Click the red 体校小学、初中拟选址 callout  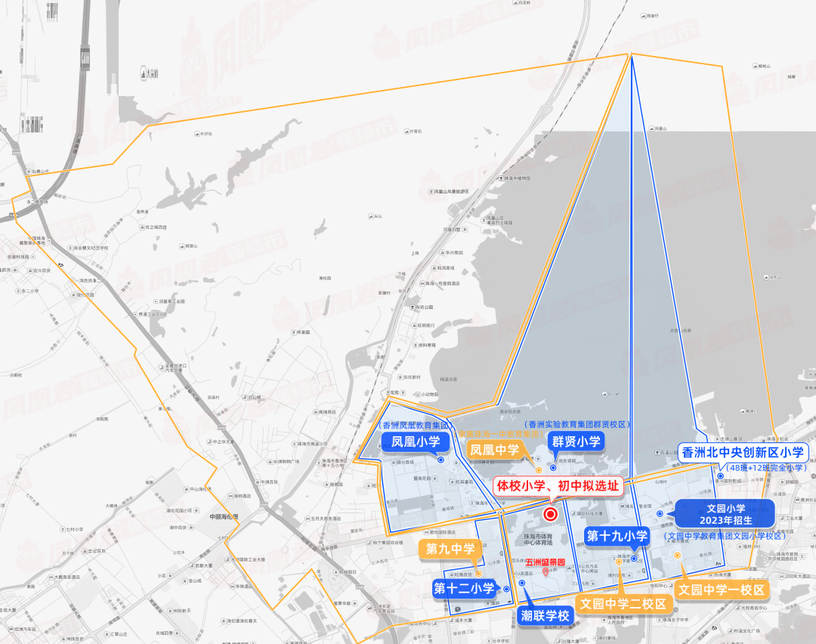coord(558,486)
